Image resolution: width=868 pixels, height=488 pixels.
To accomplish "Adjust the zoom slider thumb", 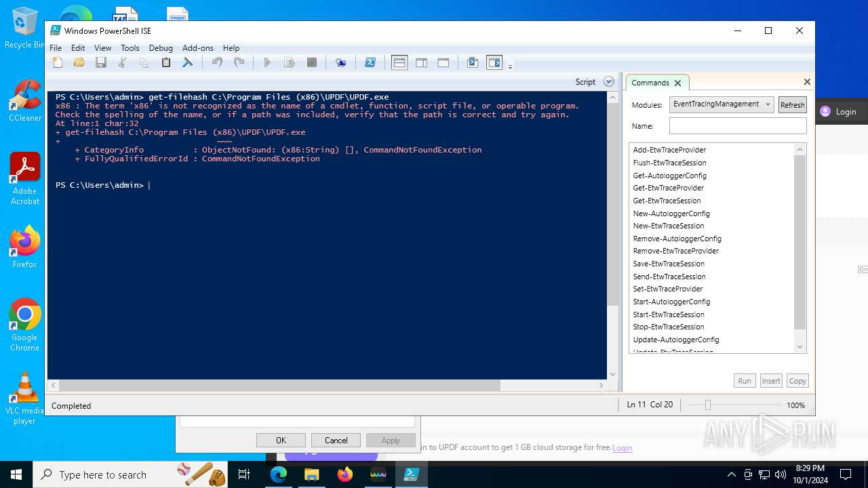I will pos(707,405).
